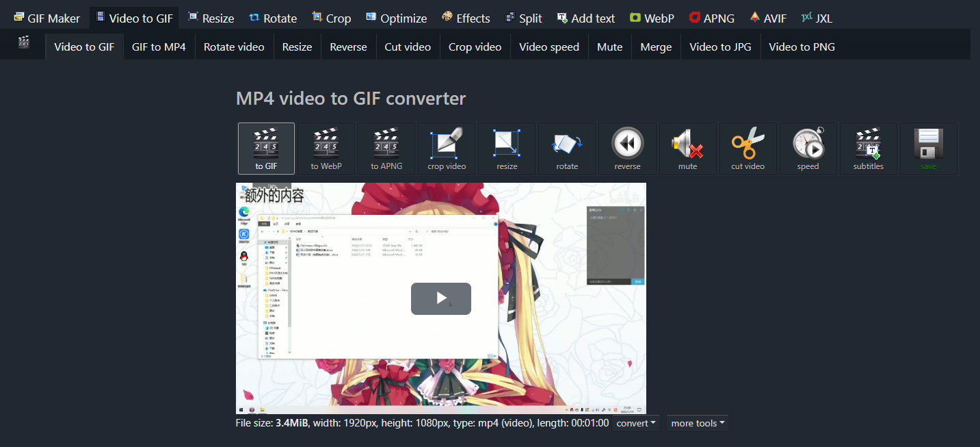Pick the 'to APNG' conversion tool
The image size is (980, 447).
tap(386, 149)
